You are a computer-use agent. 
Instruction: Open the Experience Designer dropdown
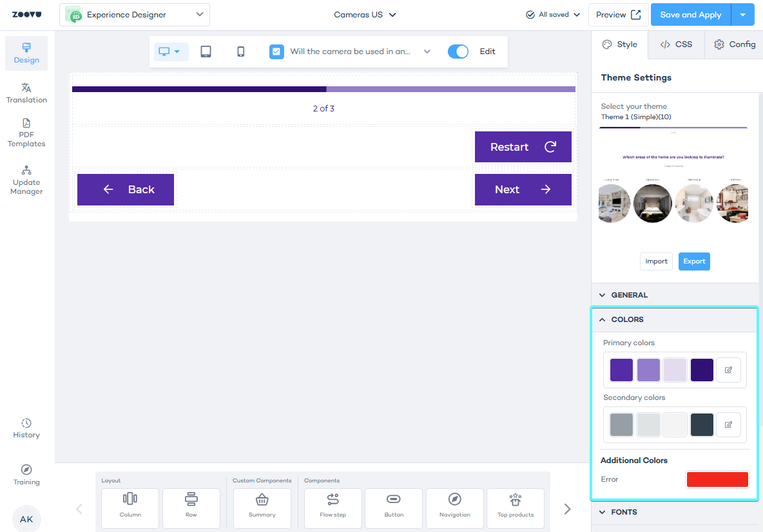point(134,15)
